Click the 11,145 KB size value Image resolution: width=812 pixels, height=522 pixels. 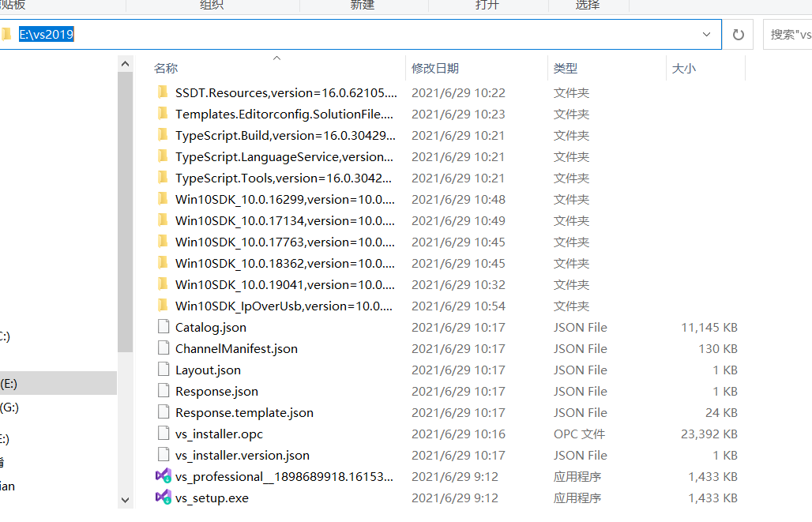(x=709, y=327)
